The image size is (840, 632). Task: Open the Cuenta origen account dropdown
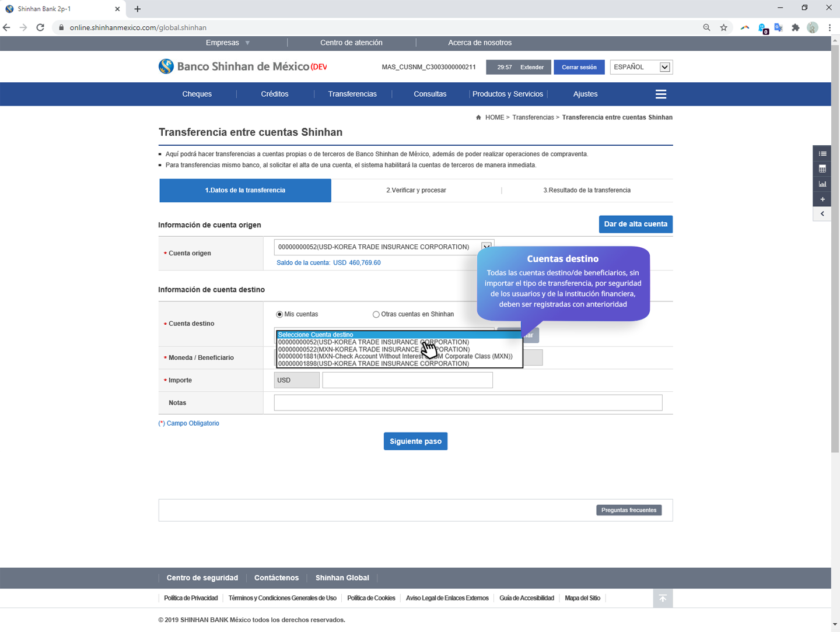click(384, 247)
